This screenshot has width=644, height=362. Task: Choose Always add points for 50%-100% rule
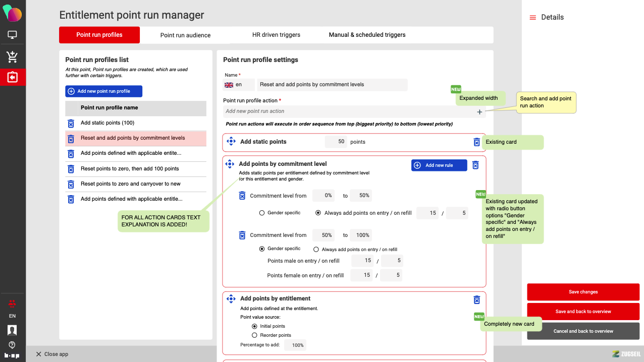pyautogui.click(x=316, y=249)
